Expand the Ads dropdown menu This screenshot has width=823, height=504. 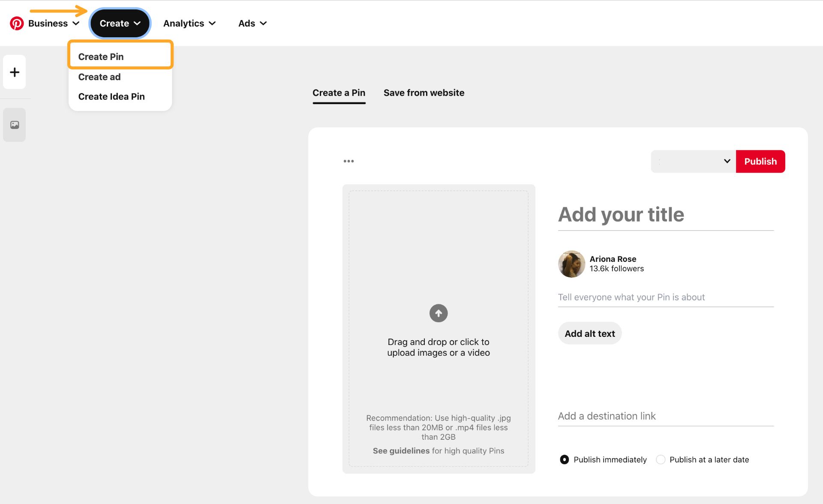click(252, 23)
